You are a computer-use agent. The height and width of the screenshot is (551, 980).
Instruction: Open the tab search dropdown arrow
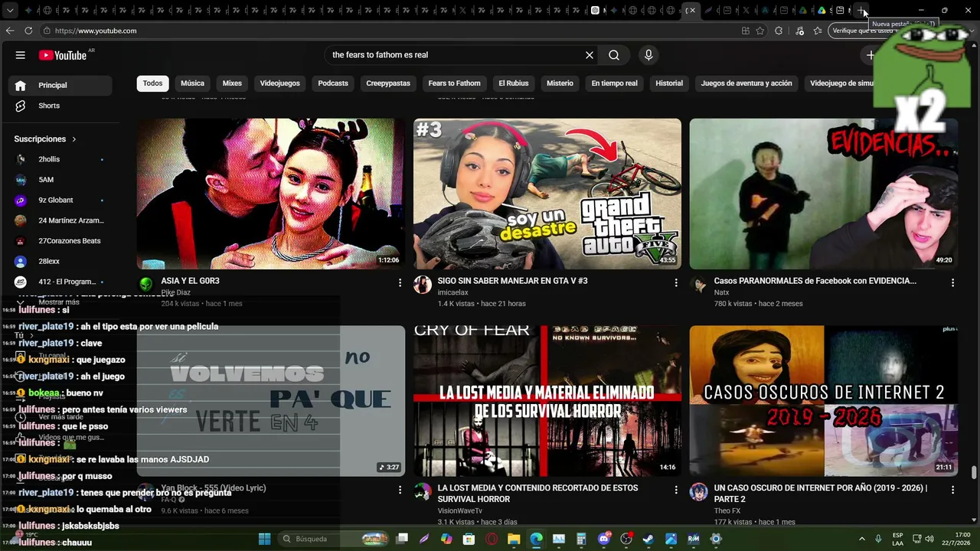pyautogui.click(x=9, y=11)
